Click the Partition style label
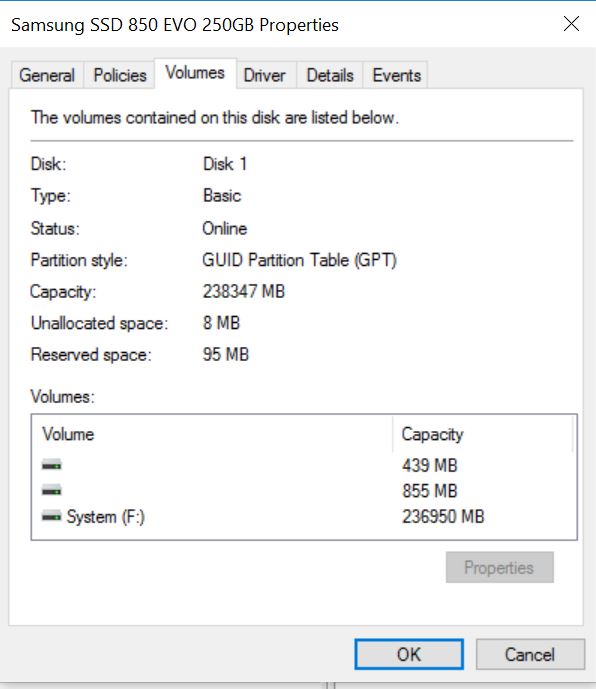Image resolution: width=596 pixels, height=689 pixels. tap(79, 260)
